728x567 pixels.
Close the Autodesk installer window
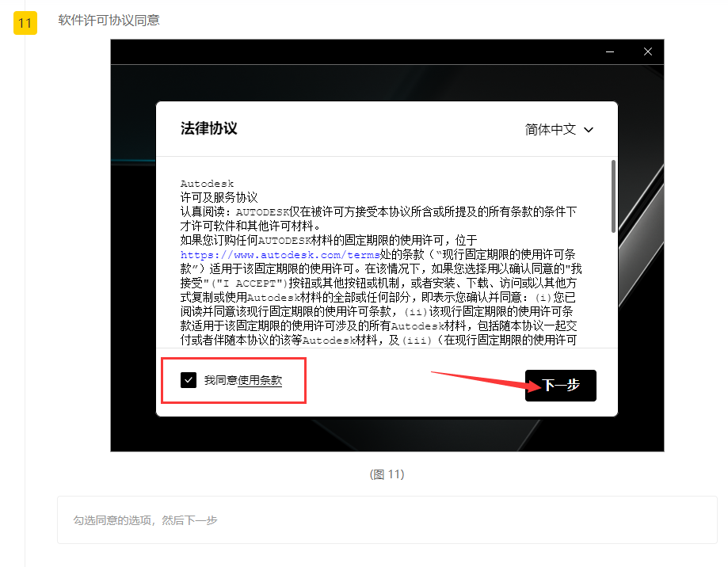(x=648, y=51)
